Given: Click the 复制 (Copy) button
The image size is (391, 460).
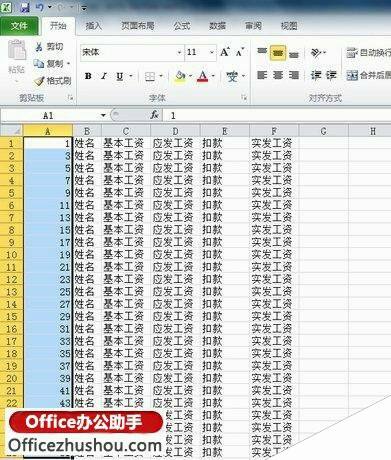Looking at the screenshot, I should point(49,63).
